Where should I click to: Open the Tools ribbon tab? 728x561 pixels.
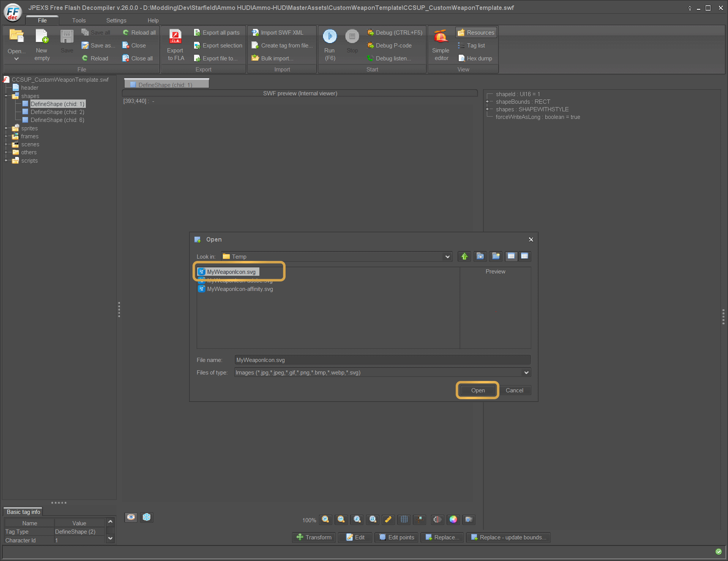click(x=79, y=21)
